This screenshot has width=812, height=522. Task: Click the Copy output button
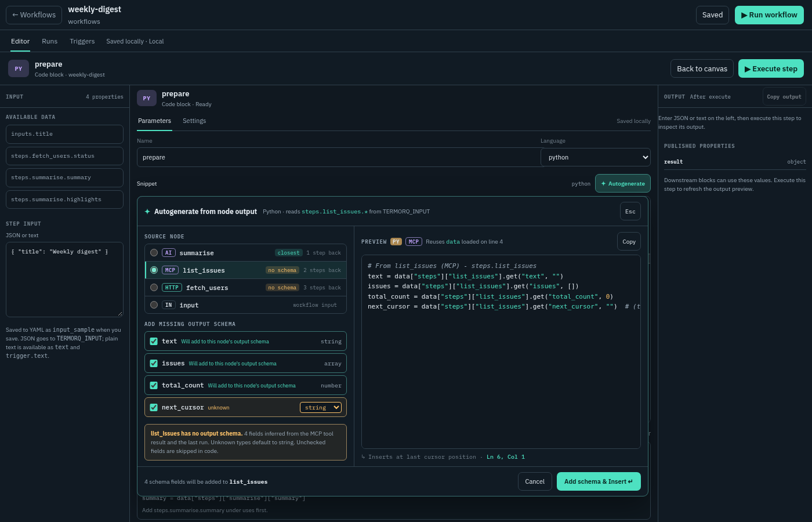click(784, 97)
